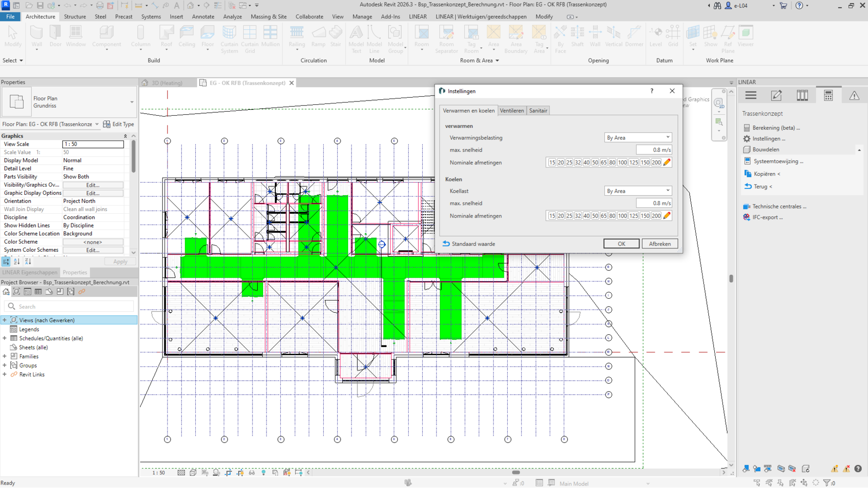Expand the Families node in Project Browser
Screen dimensions: 868x488
coord(5,356)
